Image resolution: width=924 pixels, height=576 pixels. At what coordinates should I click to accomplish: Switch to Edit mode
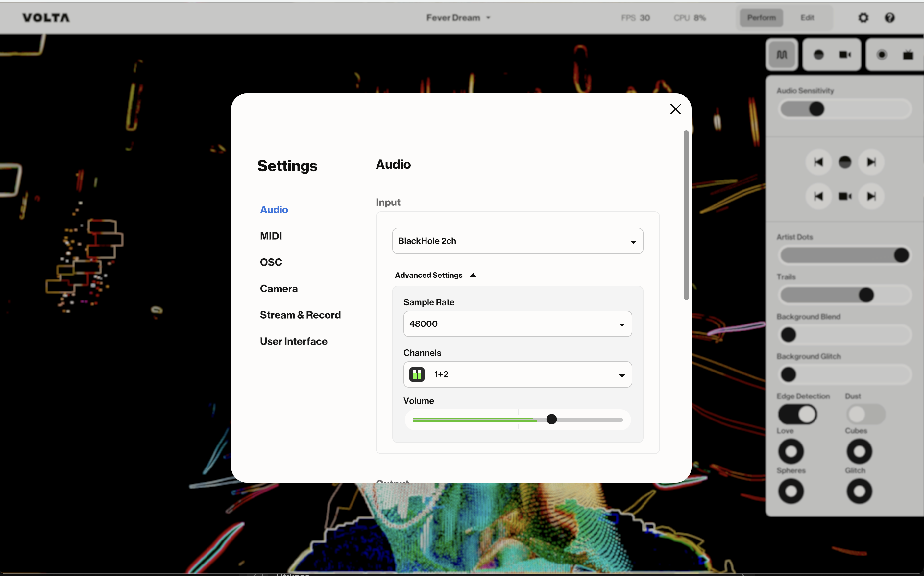[807, 18]
